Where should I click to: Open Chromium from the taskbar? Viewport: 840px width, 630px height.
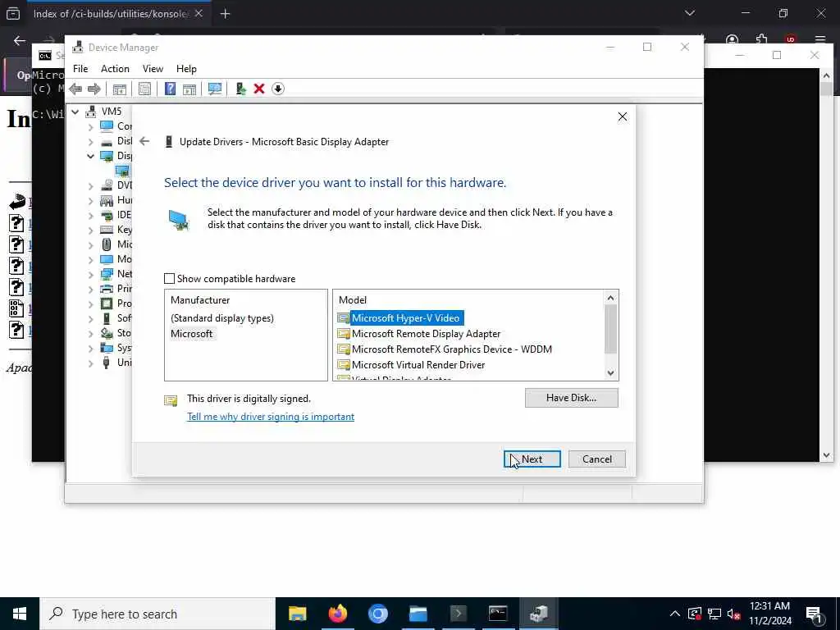pyautogui.click(x=377, y=614)
